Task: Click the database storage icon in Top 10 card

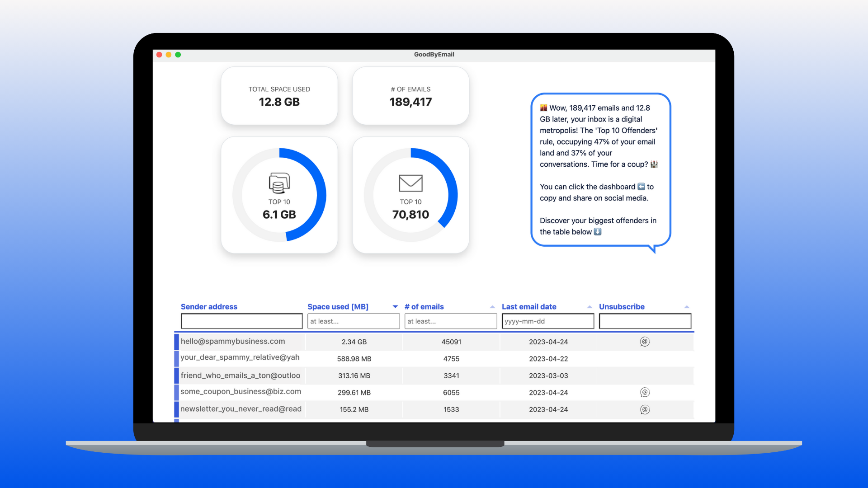Action: 279,183
